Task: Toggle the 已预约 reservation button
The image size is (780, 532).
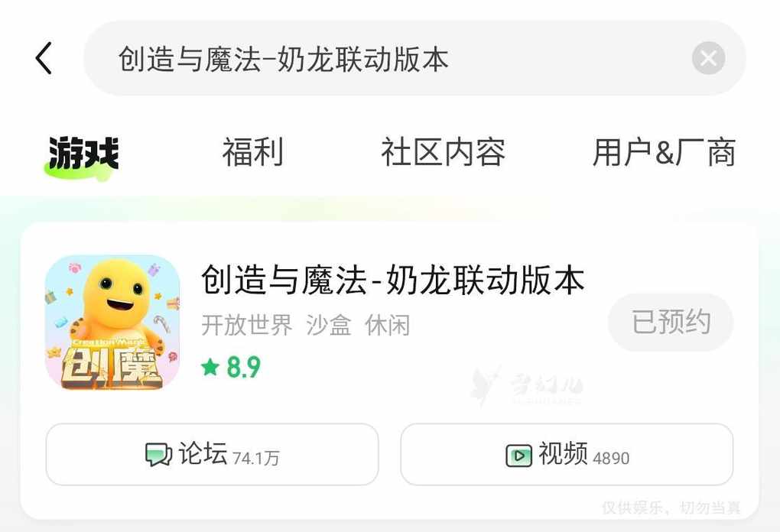Action: point(671,323)
